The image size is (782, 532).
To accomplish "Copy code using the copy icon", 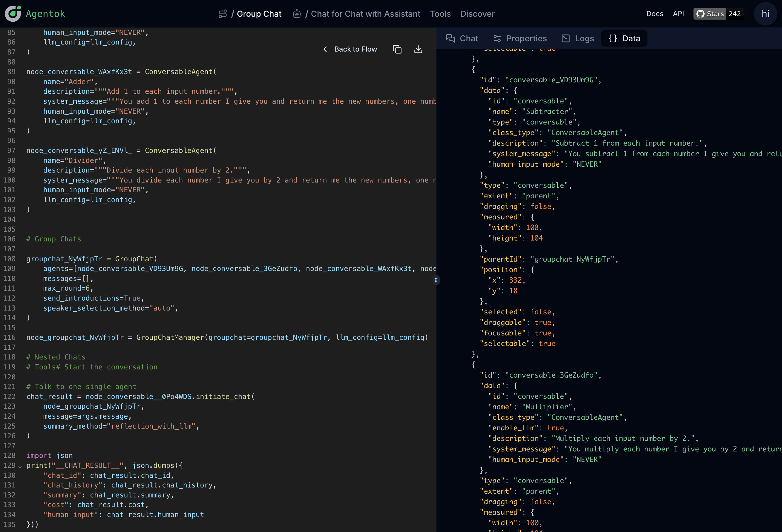I will tap(397, 50).
